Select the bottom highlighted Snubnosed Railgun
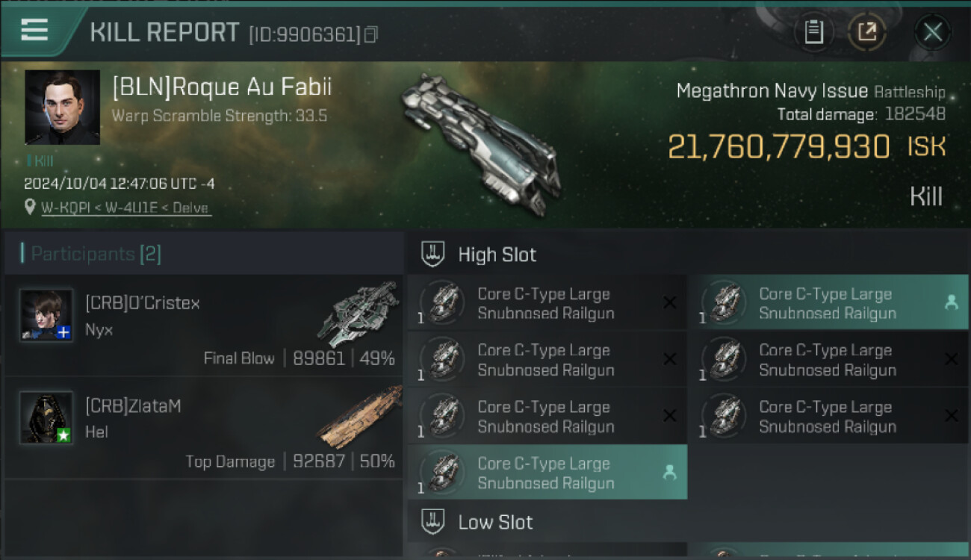The image size is (971, 560). tap(545, 473)
